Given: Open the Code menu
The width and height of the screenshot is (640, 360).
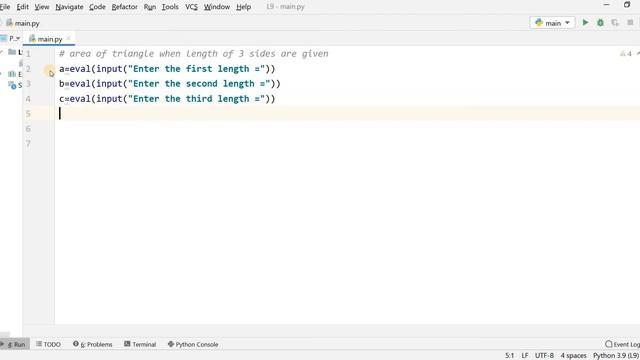Looking at the screenshot, I should (97, 7).
